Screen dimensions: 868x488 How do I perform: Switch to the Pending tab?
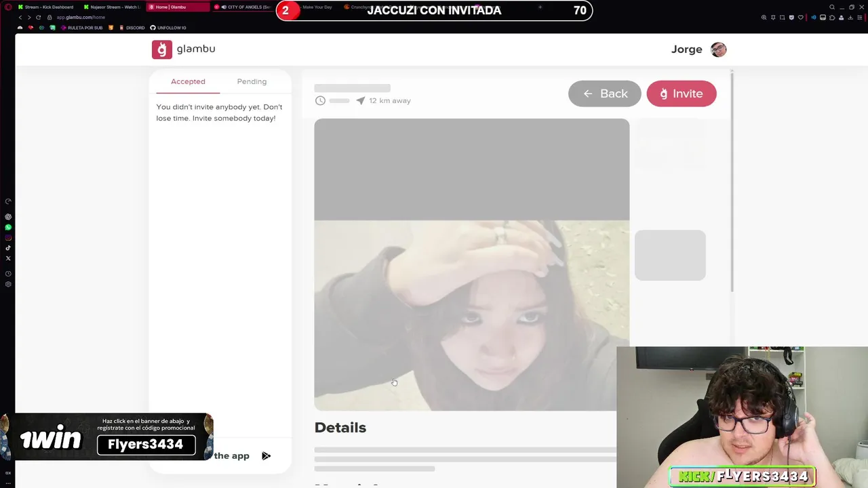252,81
